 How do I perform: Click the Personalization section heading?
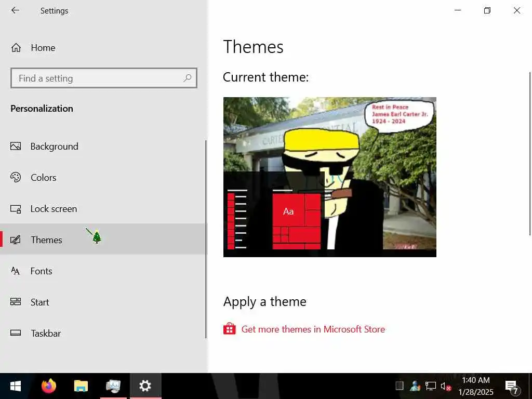[42, 109]
